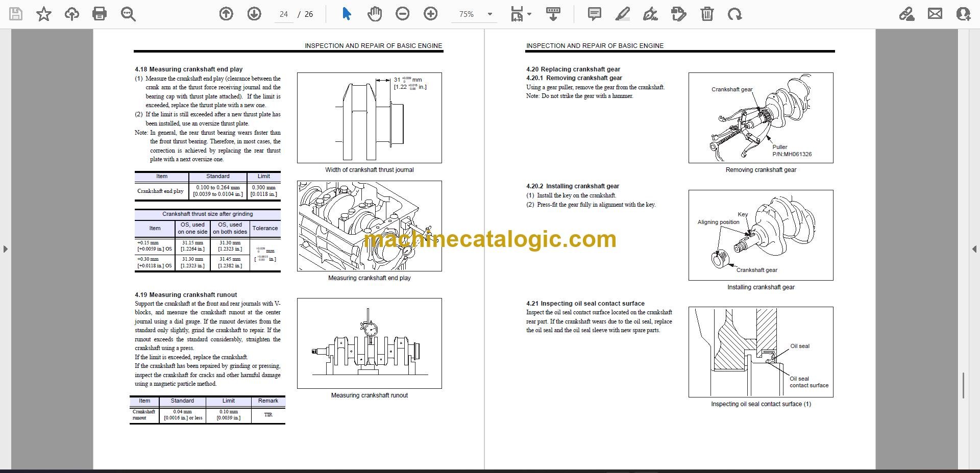The height and width of the screenshot is (473, 980).
Task: Send file by email envelope icon
Action: (935, 14)
